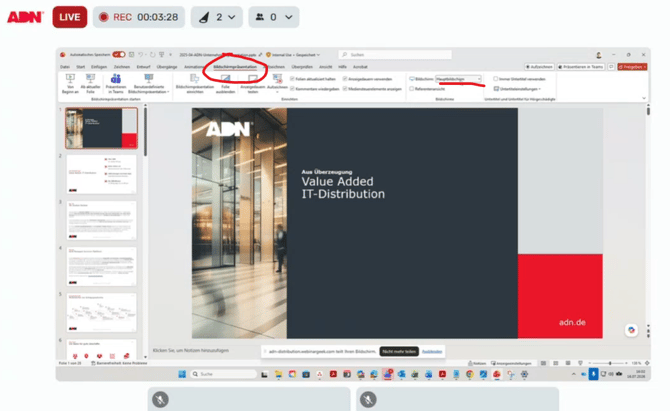Image resolution: width=670 pixels, height=411 pixels.
Task: Click Nicht mehr teilen button
Action: tap(399, 351)
